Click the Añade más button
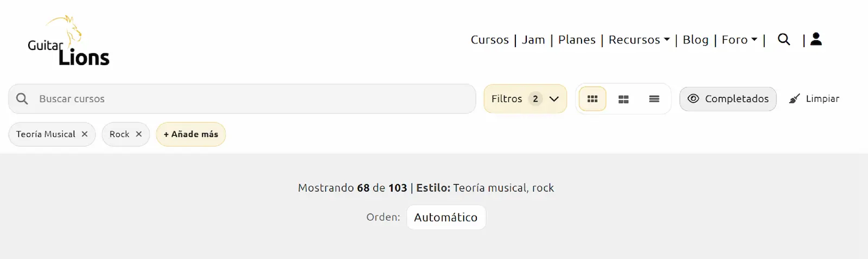The image size is (868, 259). (x=190, y=134)
